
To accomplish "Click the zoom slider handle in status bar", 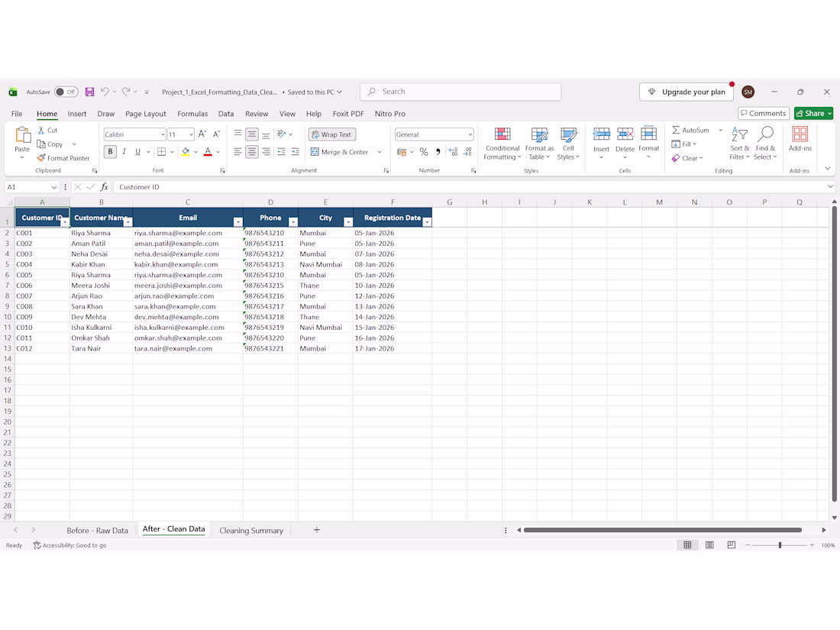I will [x=780, y=545].
